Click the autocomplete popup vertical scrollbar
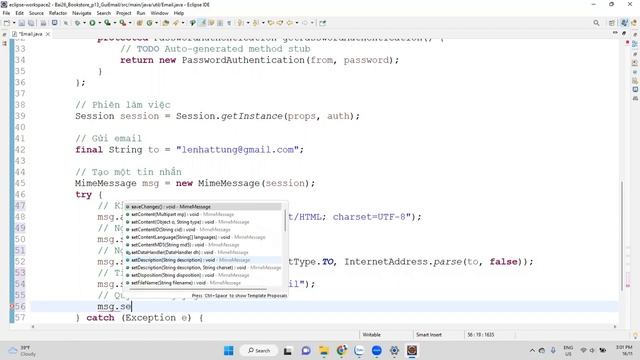This screenshot has height=360, width=640. point(284,221)
